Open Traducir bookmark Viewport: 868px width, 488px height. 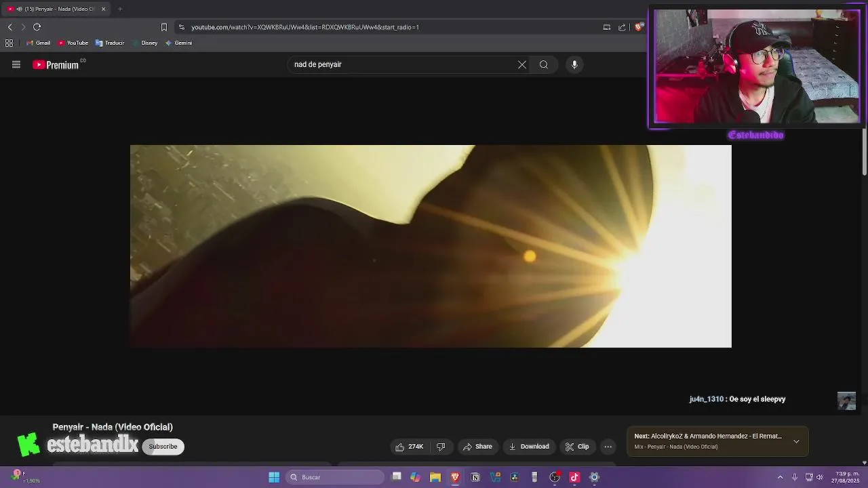click(x=110, y=43)
